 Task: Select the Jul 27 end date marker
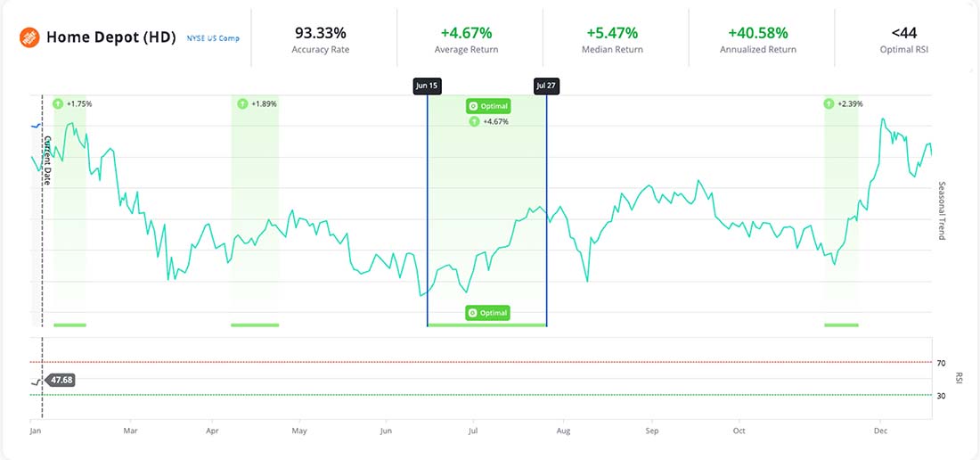tap(546, 86)
